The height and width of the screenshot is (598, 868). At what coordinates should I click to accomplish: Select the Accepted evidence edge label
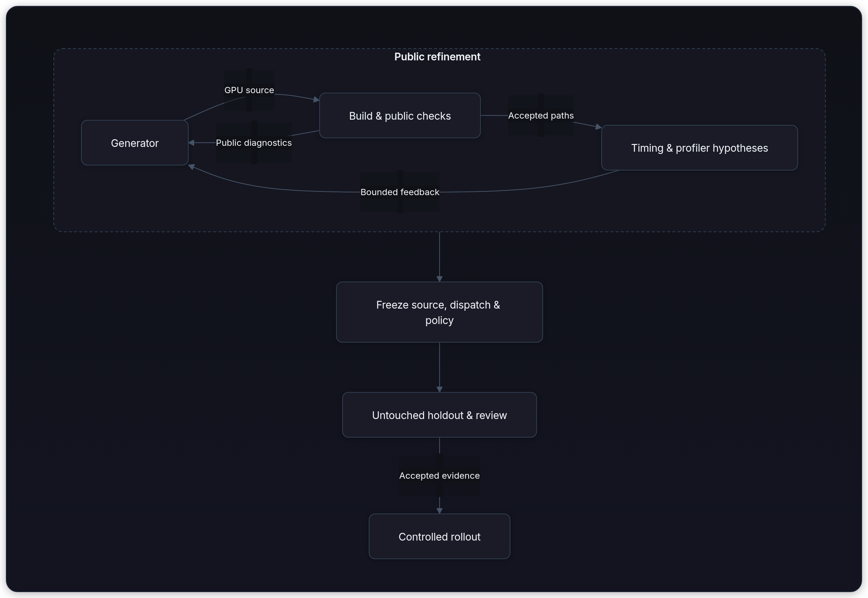(439, 475)
